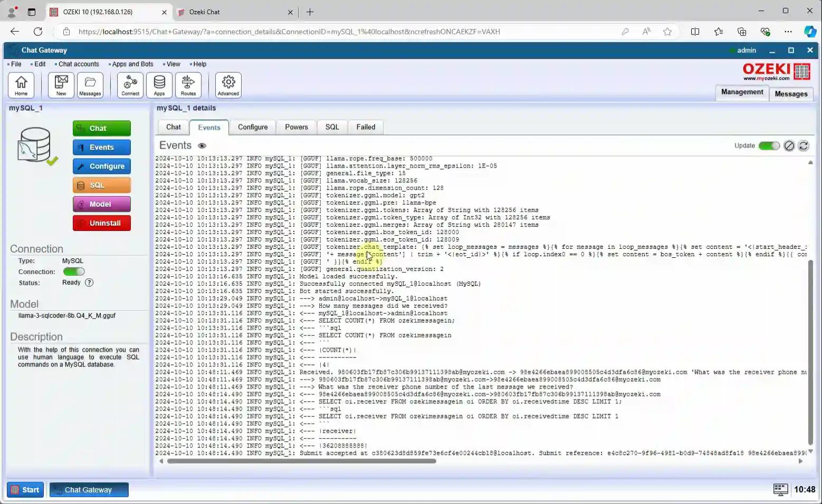This screenshot has height=504, width=822.
Task: Click the Start button
Action: coord(25,490)
